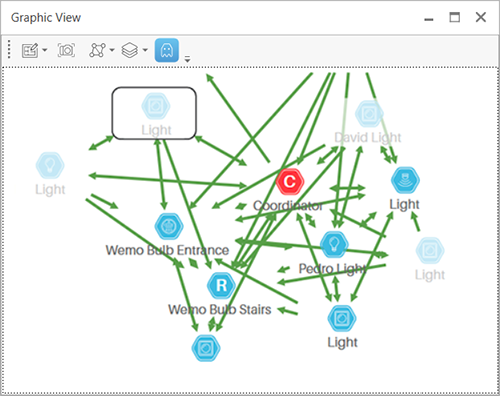Click the network graph layout icon
Viewport: 500px width, 396px height.
click(x=97, y=50)
